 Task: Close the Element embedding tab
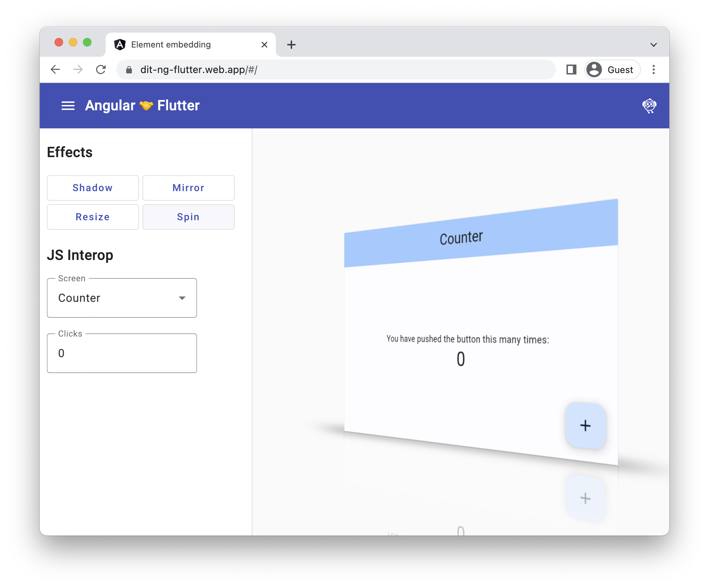(264, 45)
